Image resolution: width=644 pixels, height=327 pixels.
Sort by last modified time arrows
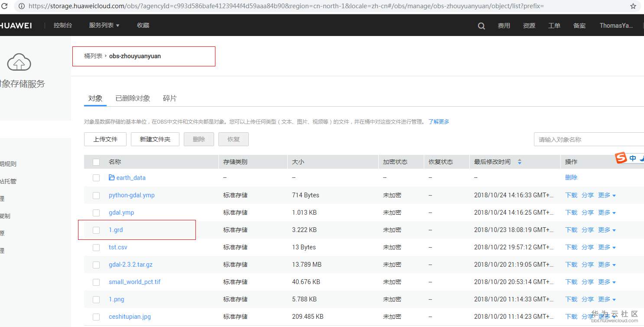[x=519, y=162]
